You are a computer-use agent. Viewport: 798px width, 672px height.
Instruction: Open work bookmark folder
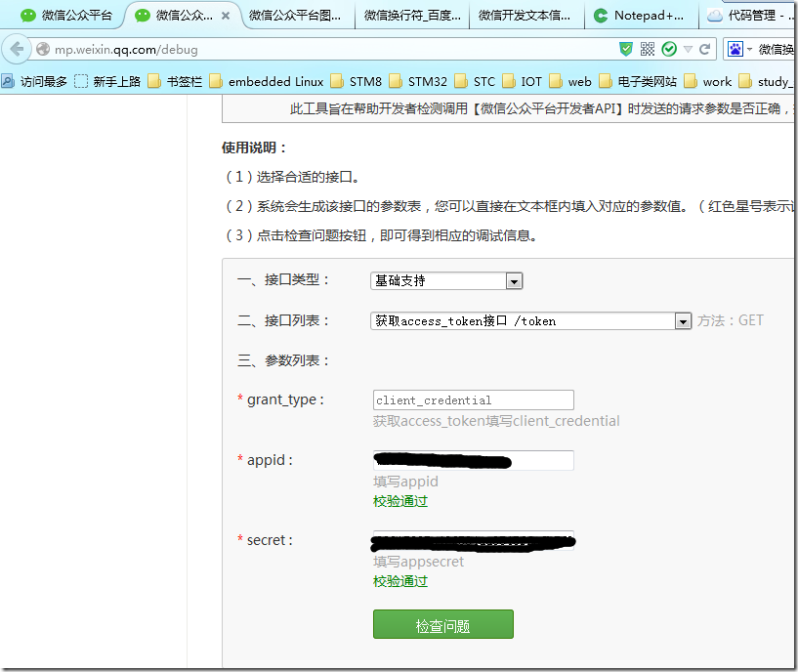708,81
